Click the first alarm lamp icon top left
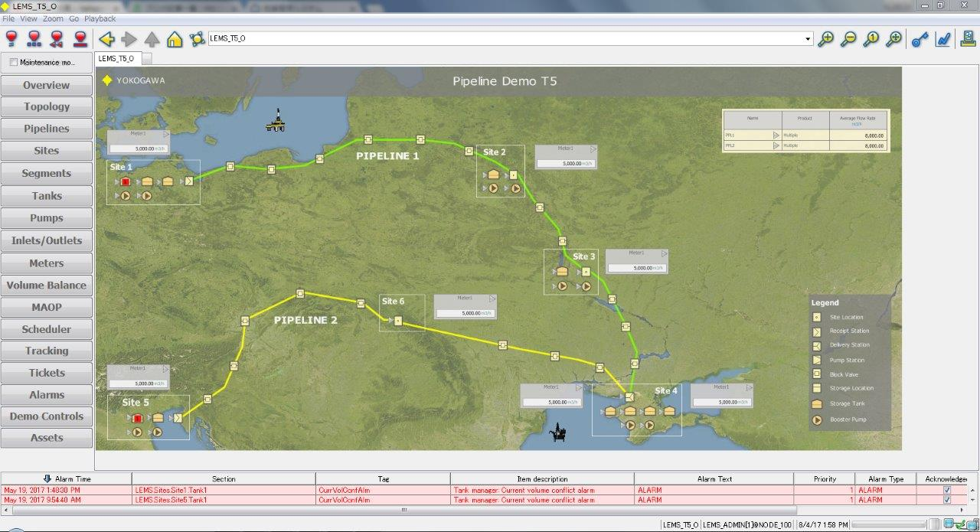980x532 pixels. [x=12, y=38]
